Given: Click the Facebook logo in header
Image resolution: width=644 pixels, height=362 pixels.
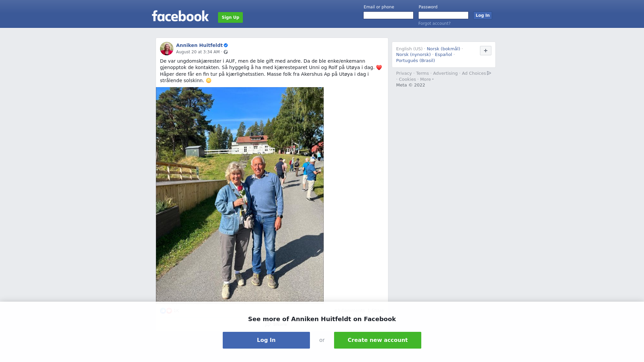Looking at the screenshot, I should (180, 16).
